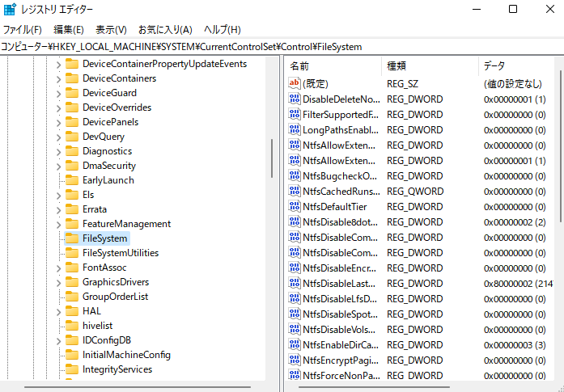
Task: Expand the IDConfigDB tree node
Action: [x=58, y=340]
